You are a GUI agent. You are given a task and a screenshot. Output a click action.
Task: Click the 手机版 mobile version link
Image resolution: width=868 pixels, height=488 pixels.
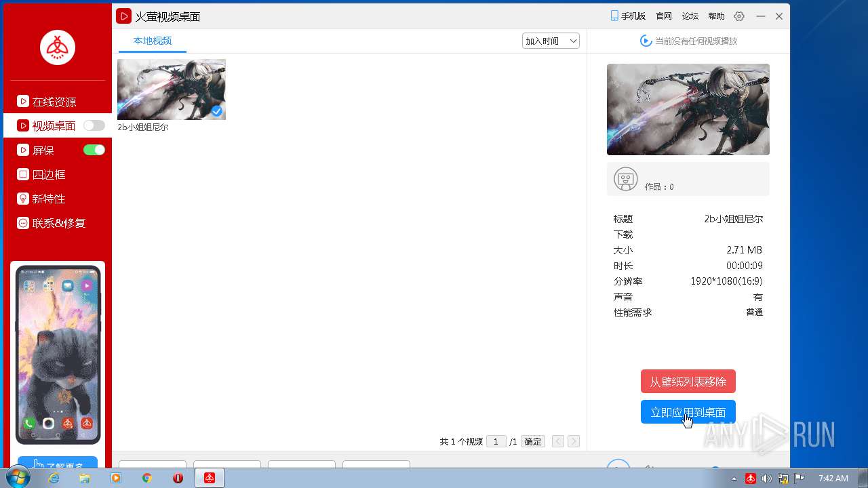click(x=627, y=16)
